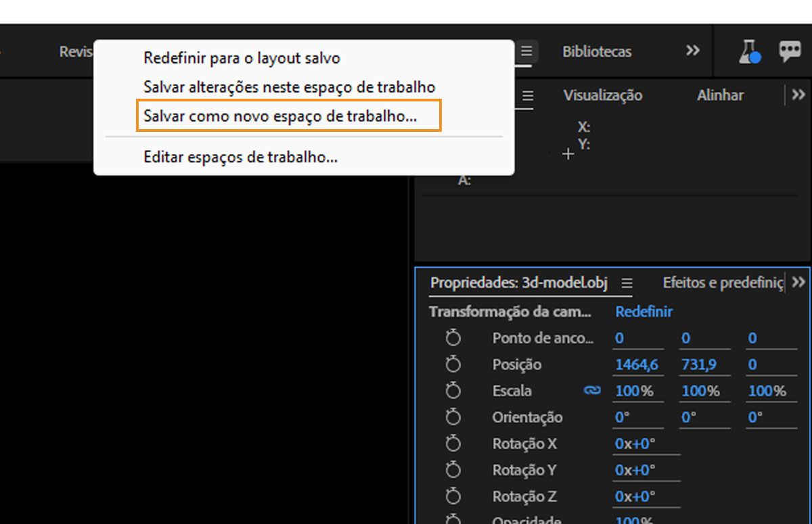Scrub the Posição X value 1464,6
The width and height of the screenshot is (812, 524).
pyautogui.click(x=637, y=364)
